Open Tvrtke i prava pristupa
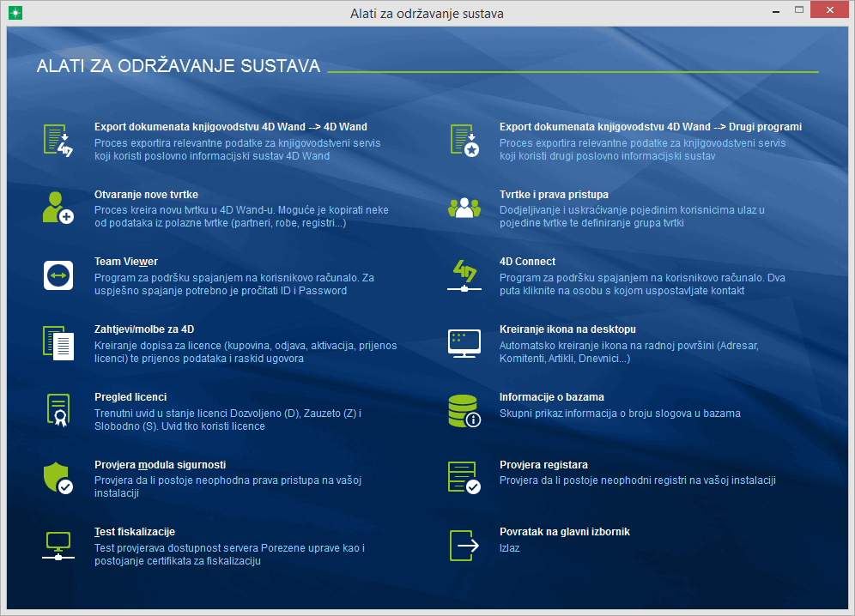 554,195
